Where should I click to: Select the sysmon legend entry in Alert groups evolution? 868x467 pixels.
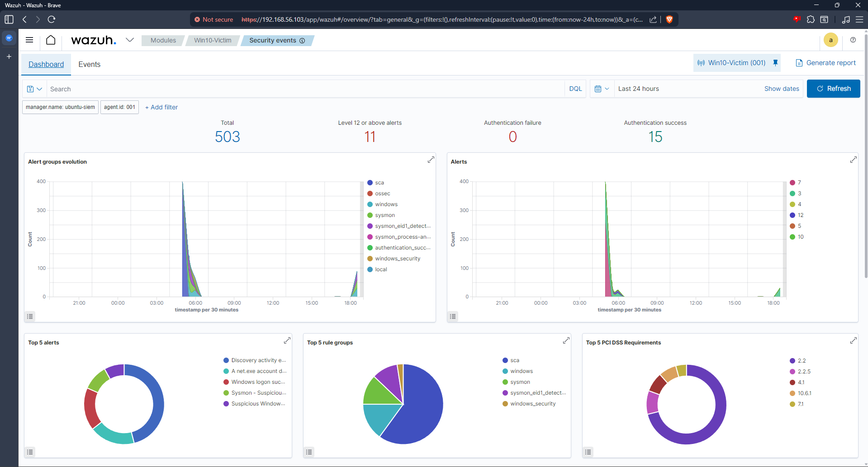pos(385,215)
